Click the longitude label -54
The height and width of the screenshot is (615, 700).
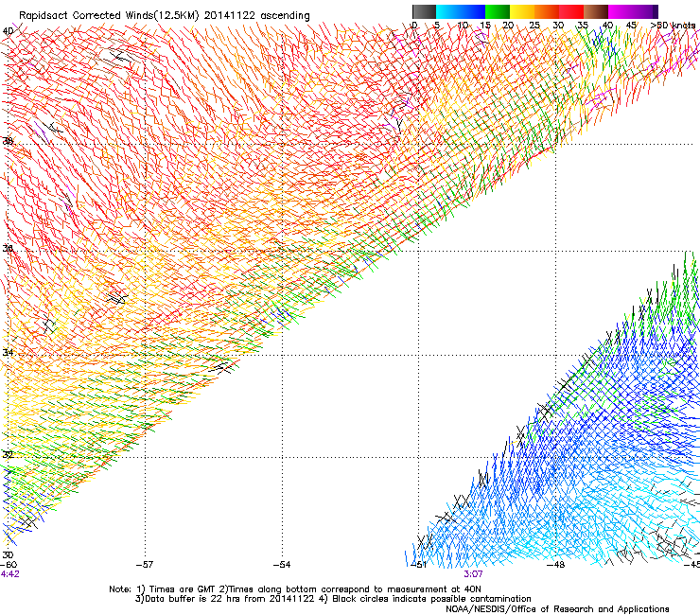[282, 565]
